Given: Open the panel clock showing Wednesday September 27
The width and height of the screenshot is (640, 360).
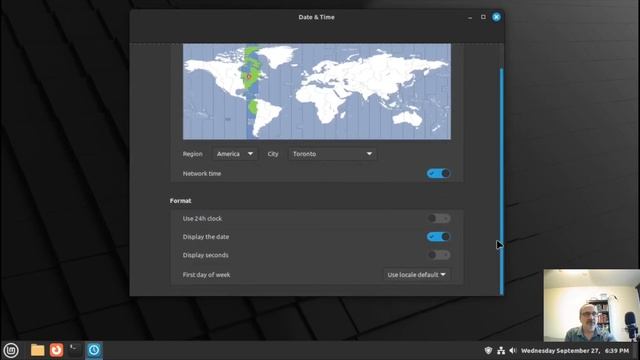Looking at the screenshot, I should click(x=575, y=351).
